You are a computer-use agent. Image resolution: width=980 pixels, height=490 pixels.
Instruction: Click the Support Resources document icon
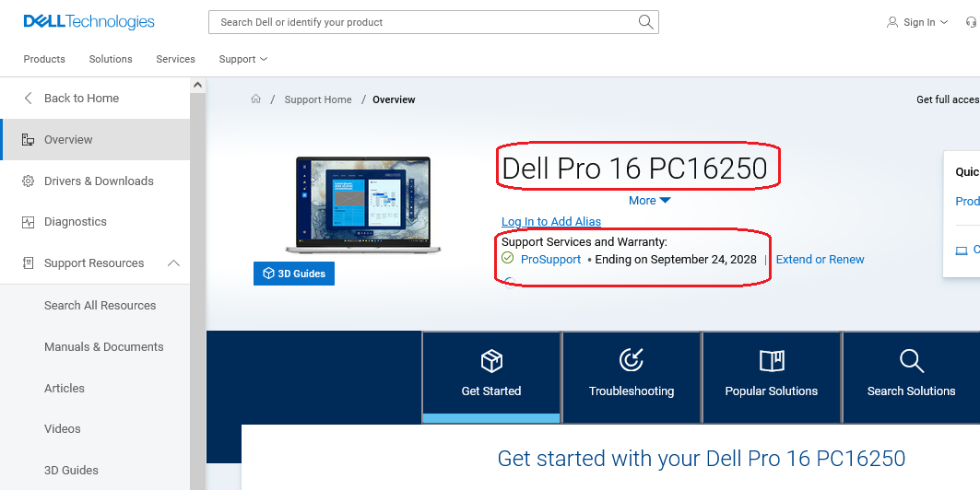(x=28, y=262)
